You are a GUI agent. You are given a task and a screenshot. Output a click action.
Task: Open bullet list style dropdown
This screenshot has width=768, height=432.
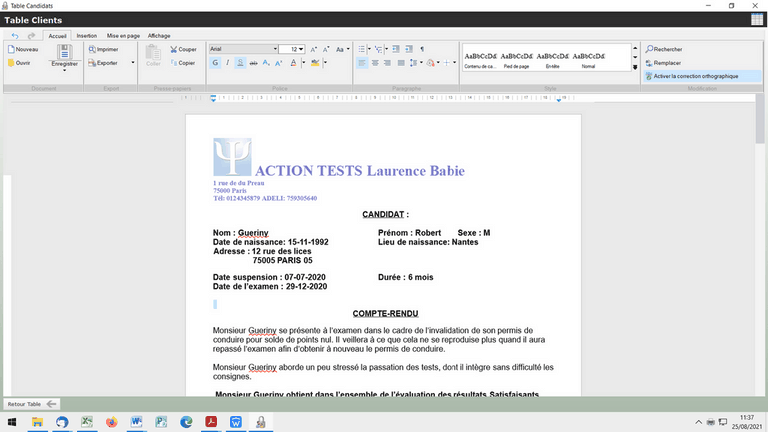point(369,49)
